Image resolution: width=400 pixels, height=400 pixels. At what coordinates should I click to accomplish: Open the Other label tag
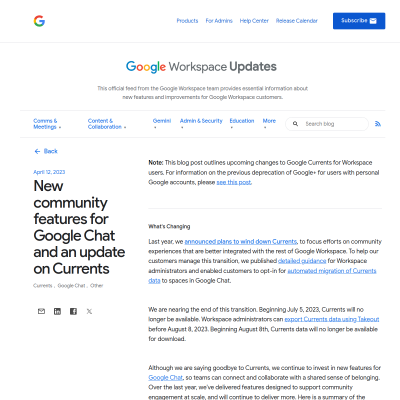click(x=97, y=286)
